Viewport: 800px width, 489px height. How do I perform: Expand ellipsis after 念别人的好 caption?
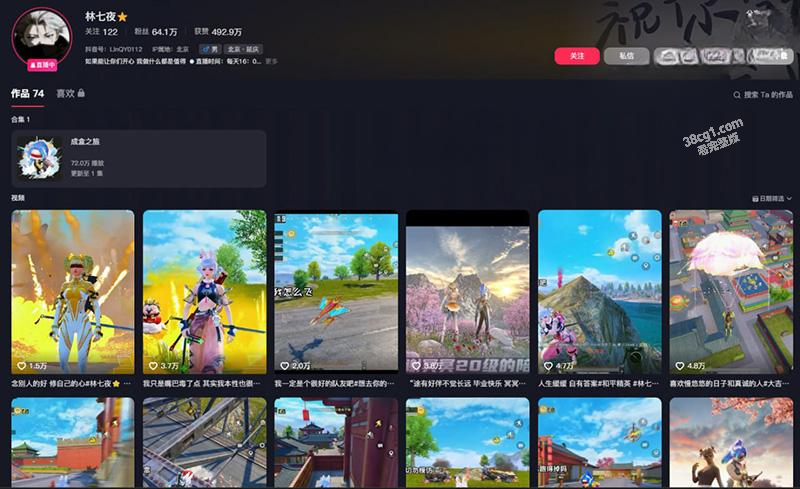[x=127, y=383]
